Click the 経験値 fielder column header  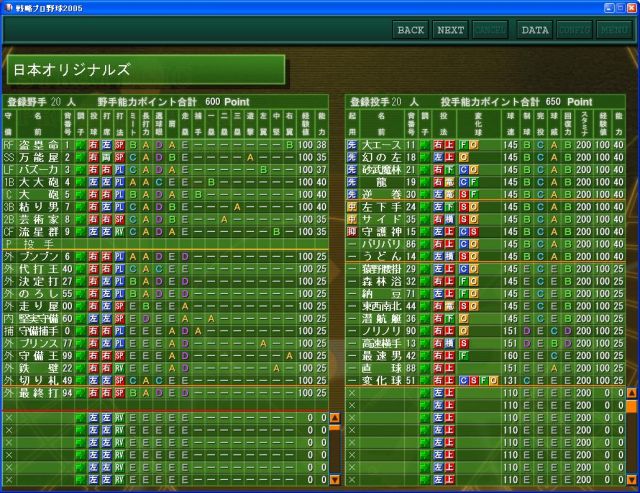305,124
